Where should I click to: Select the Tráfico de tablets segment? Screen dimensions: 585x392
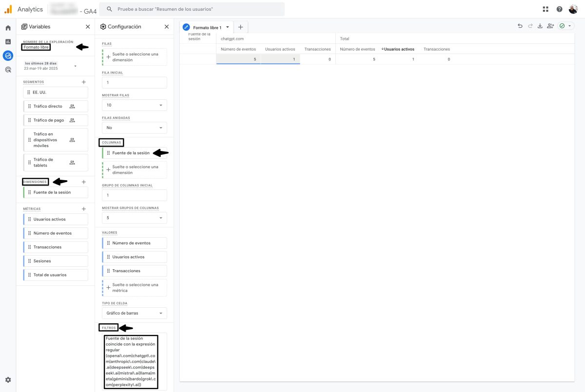[x=56, y=163]
